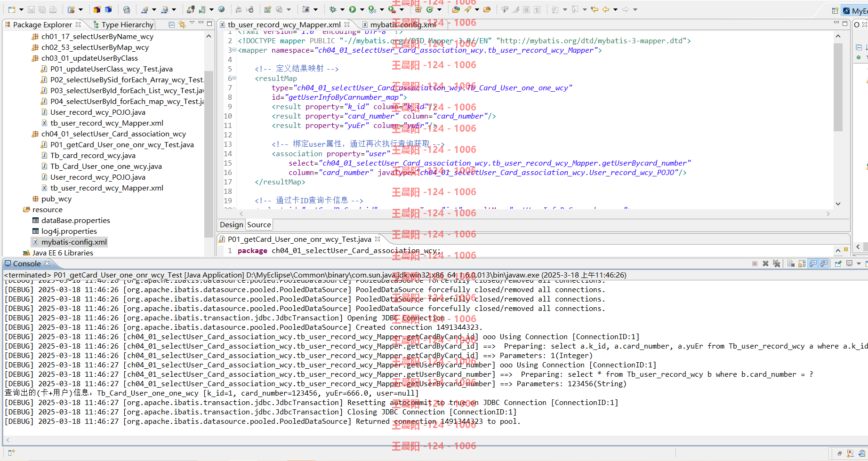Open the Back navigation history dropdown
Screen dimensions: 868x461
point(615,9)
